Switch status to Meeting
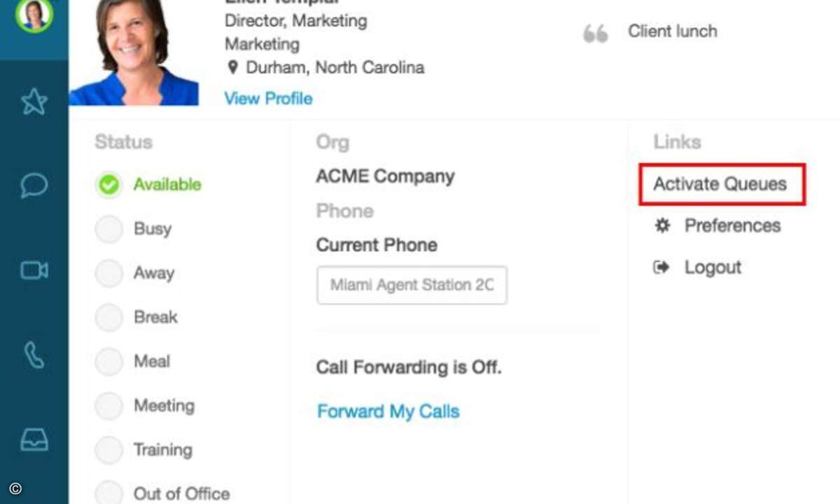The image size is (840, 504). tap(108, 406)
